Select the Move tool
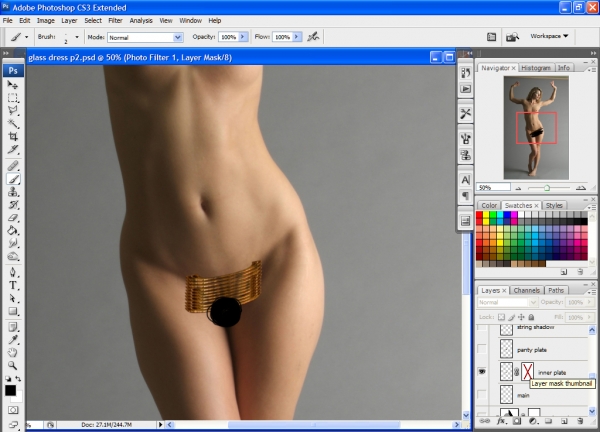 (x=13, y=85)
